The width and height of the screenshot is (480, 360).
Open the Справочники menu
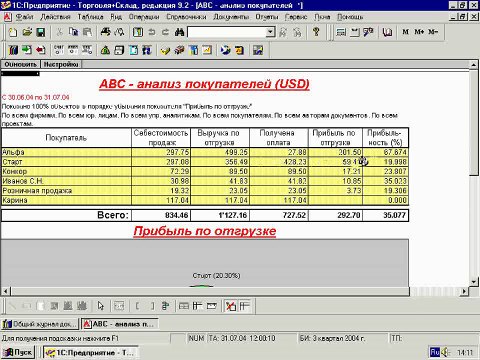click(186, 17)
